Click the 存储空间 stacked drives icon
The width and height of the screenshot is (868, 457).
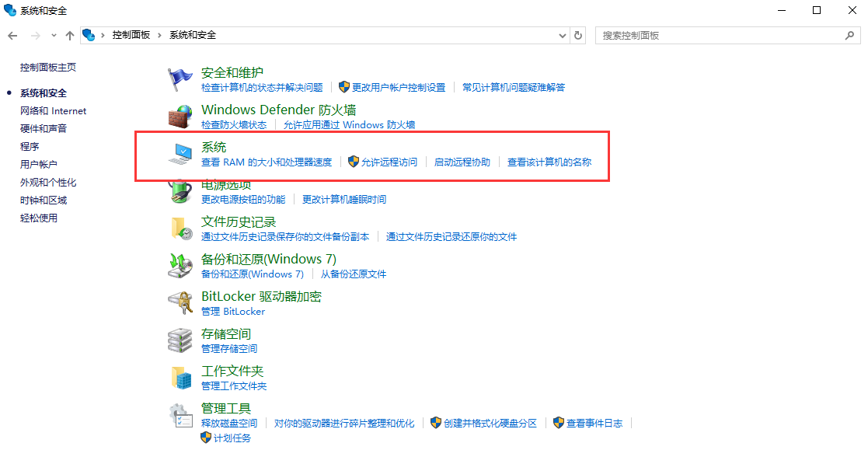180,340
